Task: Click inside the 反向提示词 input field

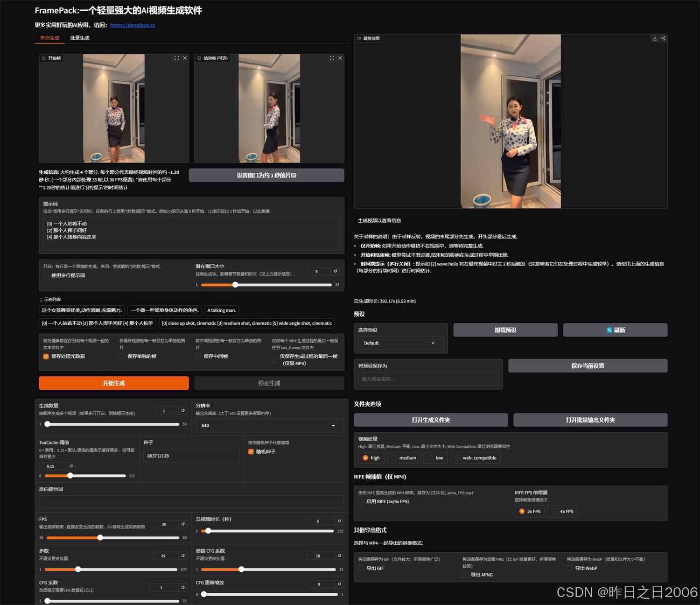Action: (x=191, y=502)
